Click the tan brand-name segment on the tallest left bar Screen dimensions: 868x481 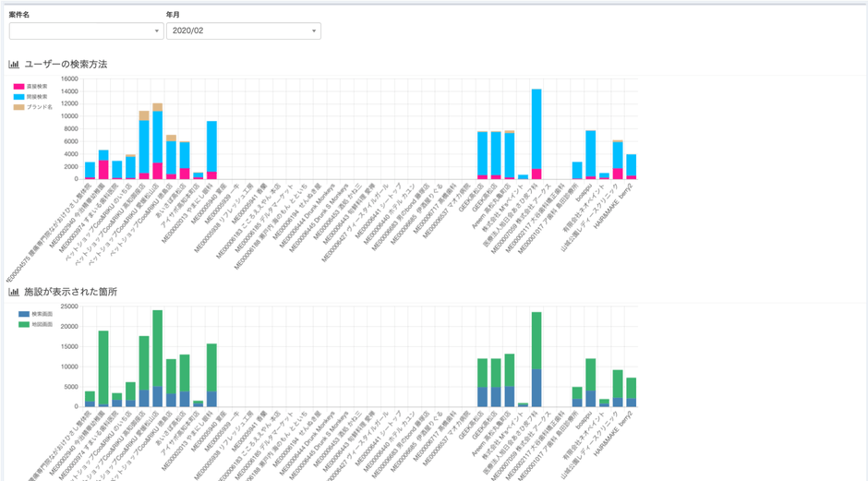[x=157, y=107]
